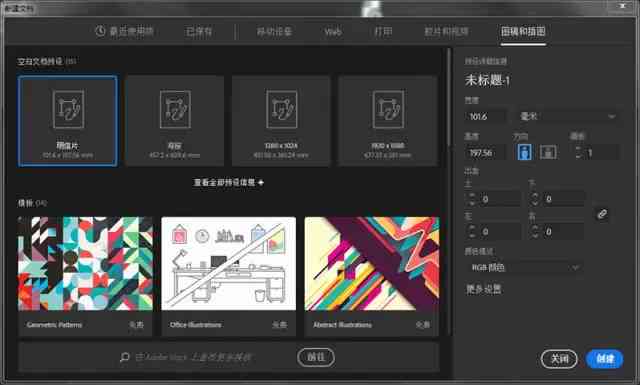This screenshot has height=385, width=640.
Task: Click the height field showing 197.56
Action: [486, 153]
